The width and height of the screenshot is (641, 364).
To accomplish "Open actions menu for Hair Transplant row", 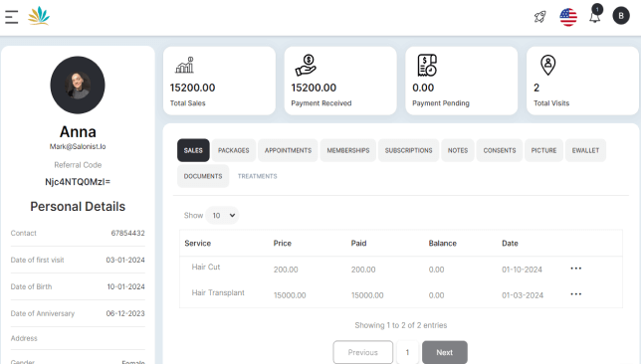I will pyautogui.click(x=576, y=294).
